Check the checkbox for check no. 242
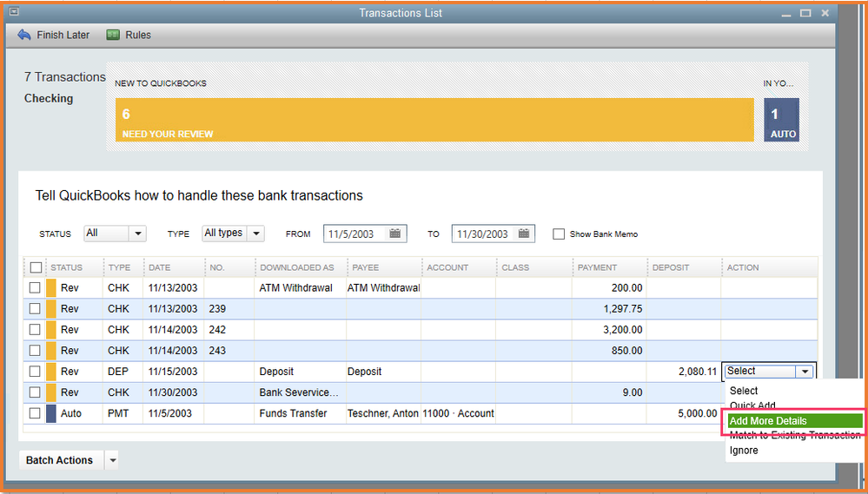The height and width of the screenshot is (494, 868). click(35, 330)
